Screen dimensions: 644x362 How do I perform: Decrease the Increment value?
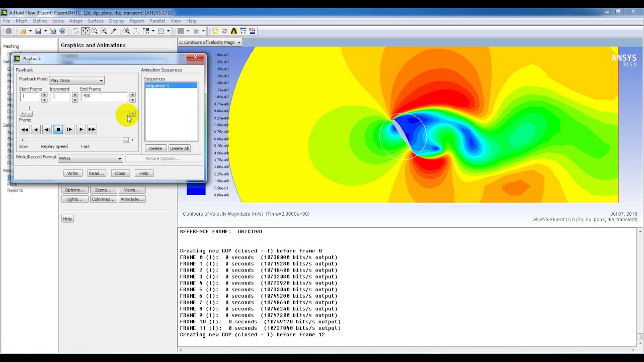click(75, 100)
